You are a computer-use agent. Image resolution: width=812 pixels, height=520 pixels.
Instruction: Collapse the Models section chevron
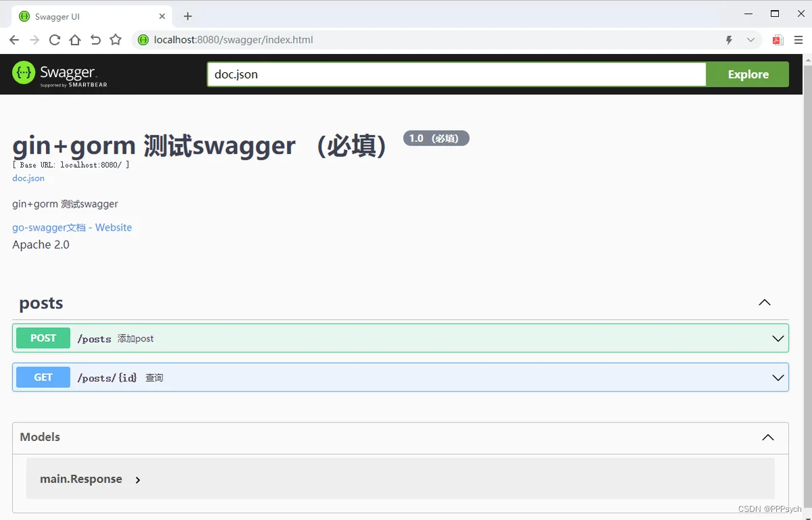(768, 438)
